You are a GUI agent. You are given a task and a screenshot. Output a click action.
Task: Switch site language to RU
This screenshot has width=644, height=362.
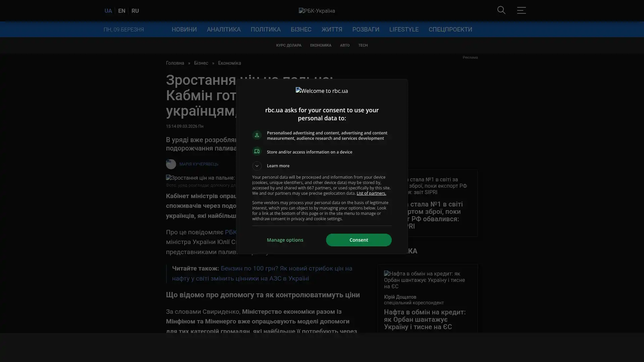tap(135, 11)
